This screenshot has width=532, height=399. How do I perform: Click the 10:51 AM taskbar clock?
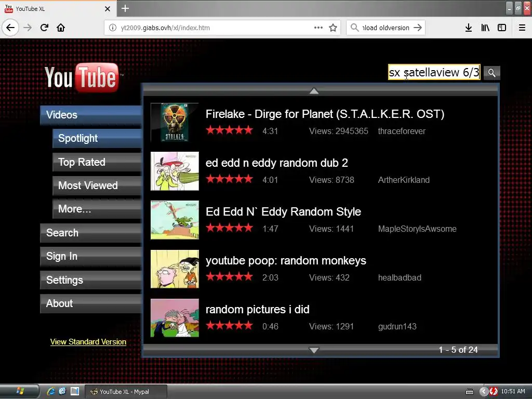(513, 392)
